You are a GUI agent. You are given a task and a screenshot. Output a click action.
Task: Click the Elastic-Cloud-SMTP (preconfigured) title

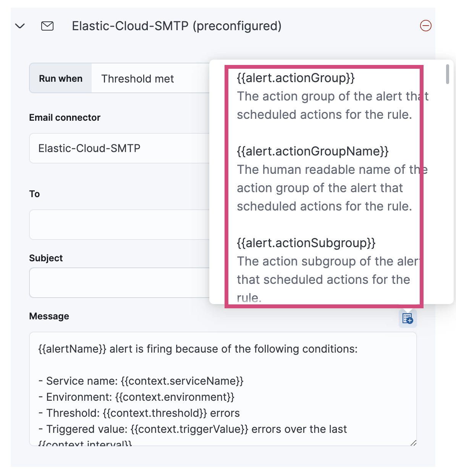pyautogui.click(x=176, y=26)
